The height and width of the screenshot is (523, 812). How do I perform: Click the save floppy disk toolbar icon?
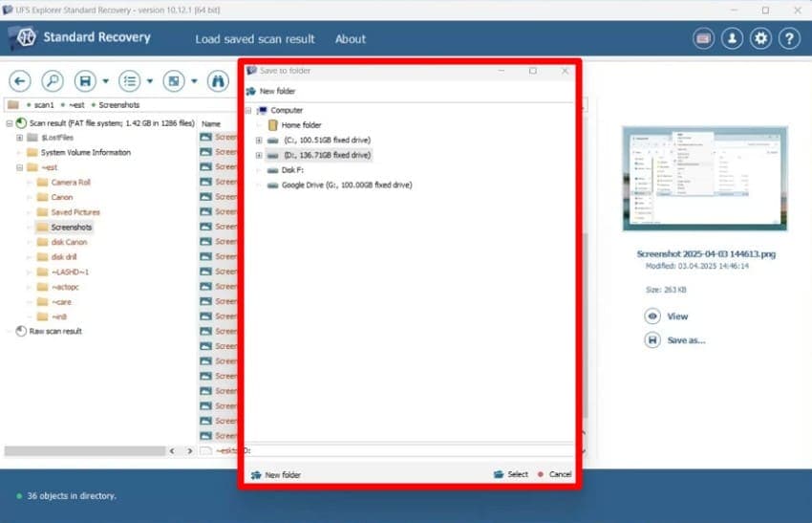coord(85,81)
